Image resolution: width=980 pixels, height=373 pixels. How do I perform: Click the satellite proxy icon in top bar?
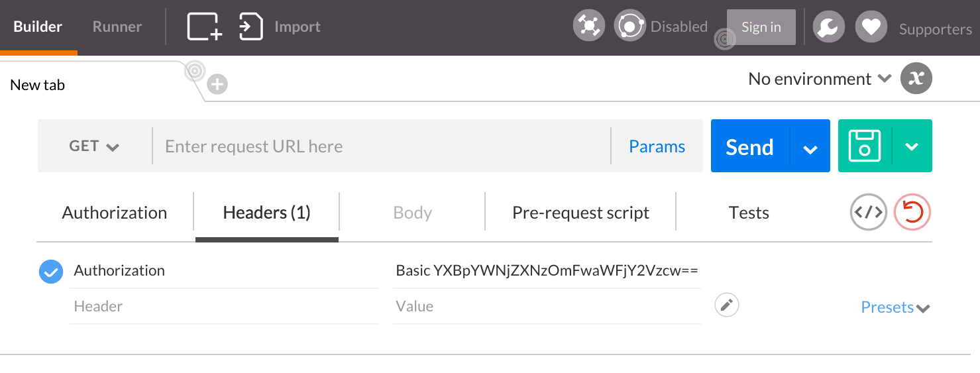click(x=588, y=26)
